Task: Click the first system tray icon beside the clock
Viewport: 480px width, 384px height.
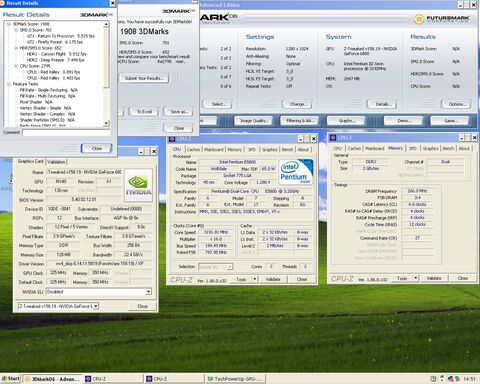Action: [433, 379]
